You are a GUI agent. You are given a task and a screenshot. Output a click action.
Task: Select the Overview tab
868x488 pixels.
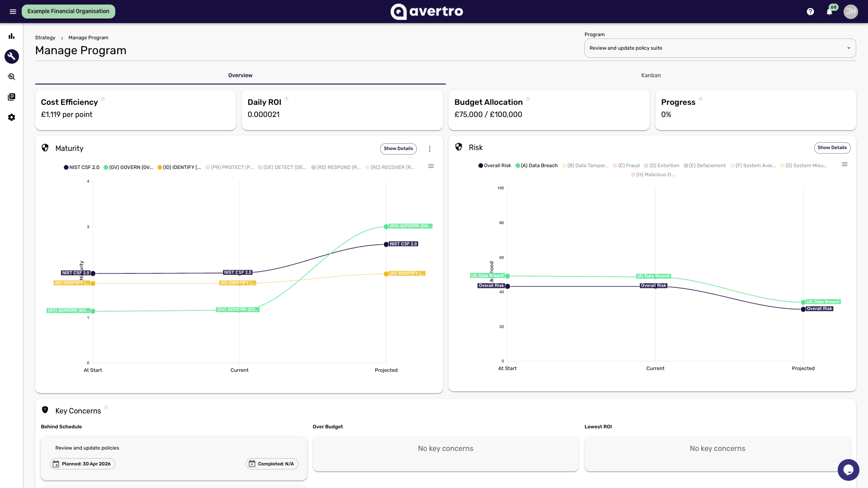(240, 75)
